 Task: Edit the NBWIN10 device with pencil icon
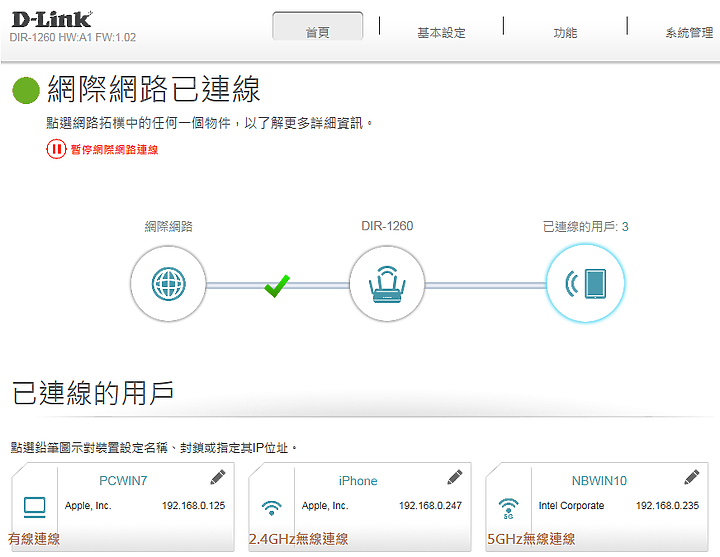point(692,477)
